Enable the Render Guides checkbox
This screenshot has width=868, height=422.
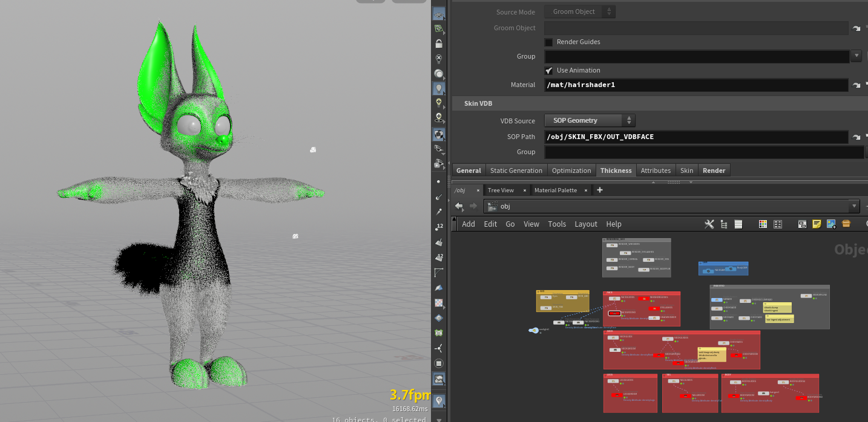coord(548,42)
